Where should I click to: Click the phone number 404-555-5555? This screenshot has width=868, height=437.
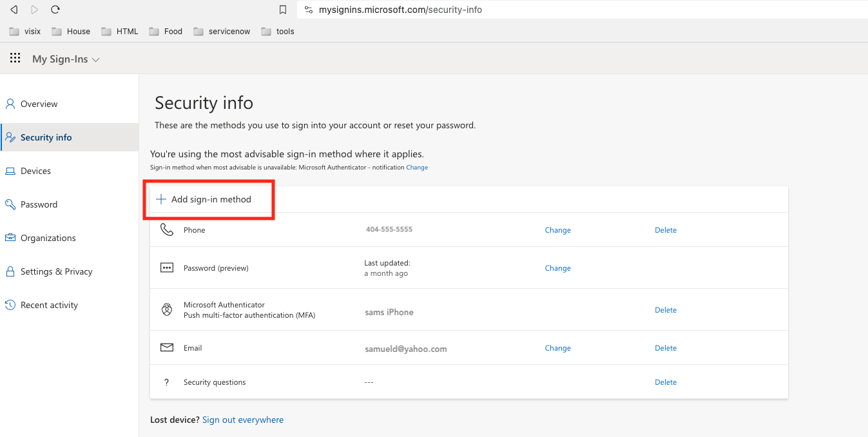[389, 229]
